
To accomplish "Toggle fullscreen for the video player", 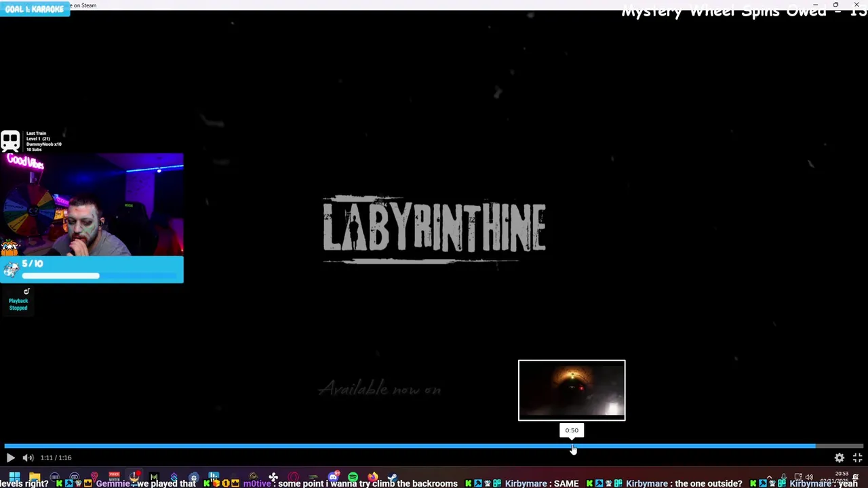I will coord(857,458).
